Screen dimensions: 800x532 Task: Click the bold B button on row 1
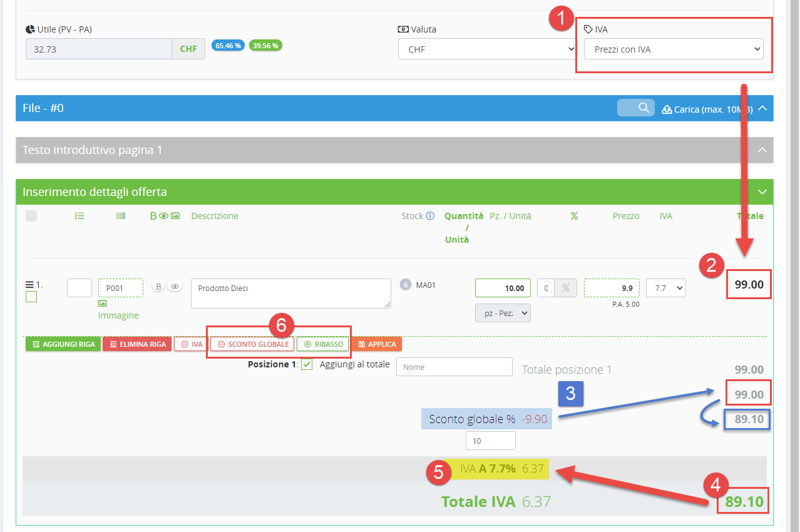pyautogui.click(x=158, y=287)
